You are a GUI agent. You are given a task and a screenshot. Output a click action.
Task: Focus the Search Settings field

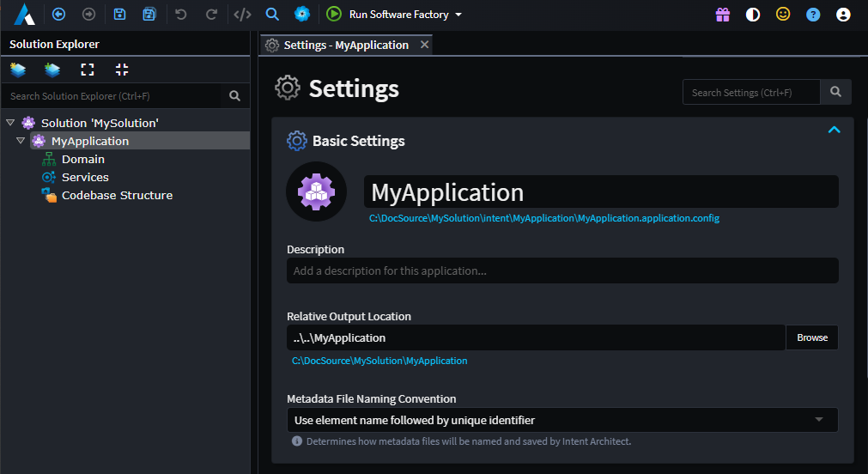[751, 93]
